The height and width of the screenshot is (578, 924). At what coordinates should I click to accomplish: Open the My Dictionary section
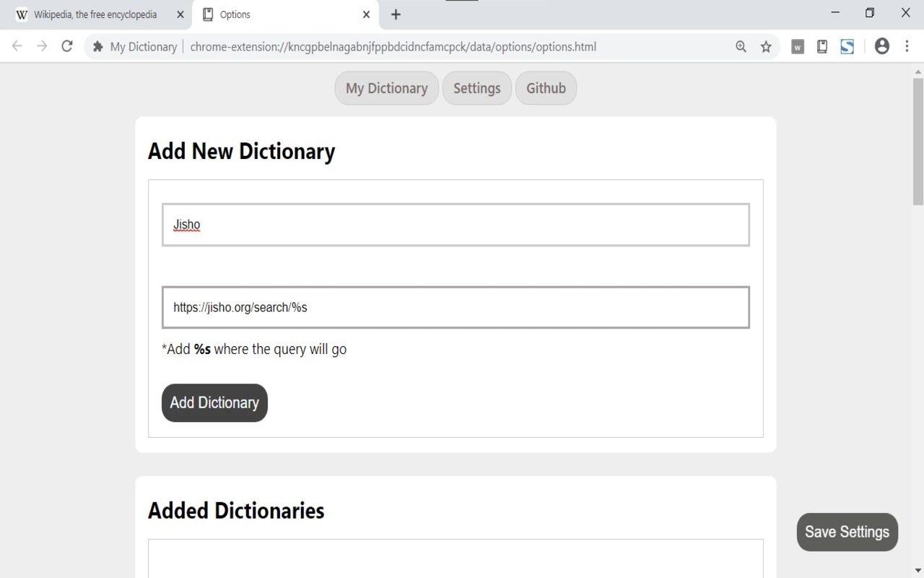pyautogui.click(x=387, y=88)
